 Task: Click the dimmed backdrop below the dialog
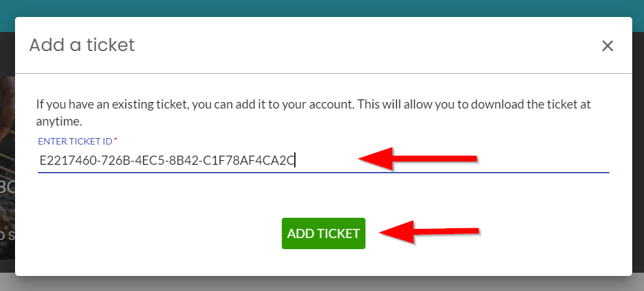point(322,284)
